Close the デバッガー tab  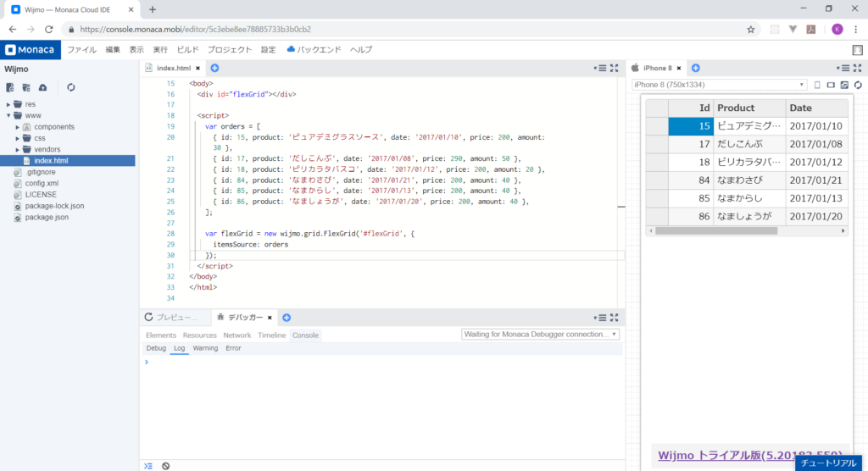(x=270, y=318)
